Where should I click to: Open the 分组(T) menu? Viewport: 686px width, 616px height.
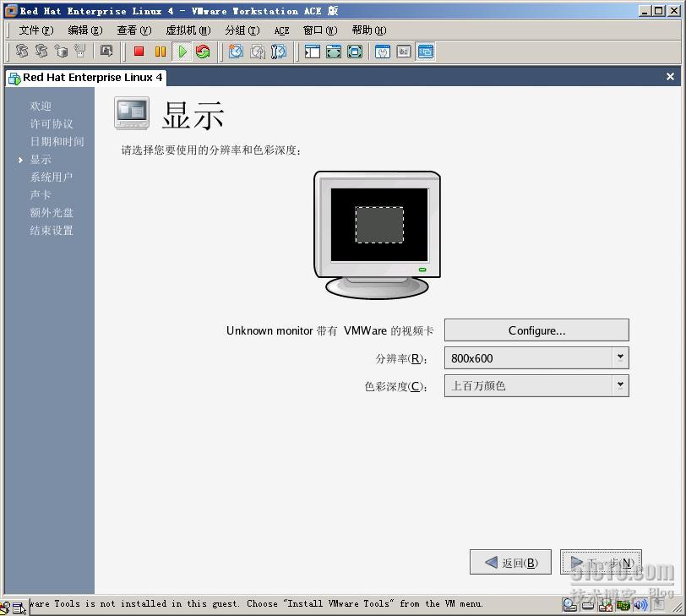pos(242,30)
